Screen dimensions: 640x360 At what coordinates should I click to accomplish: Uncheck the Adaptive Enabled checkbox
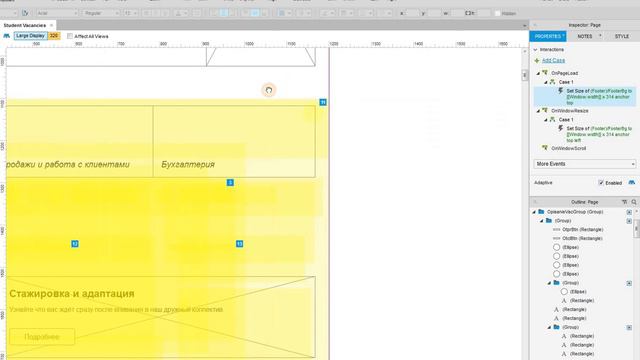(x=601, y=183)
